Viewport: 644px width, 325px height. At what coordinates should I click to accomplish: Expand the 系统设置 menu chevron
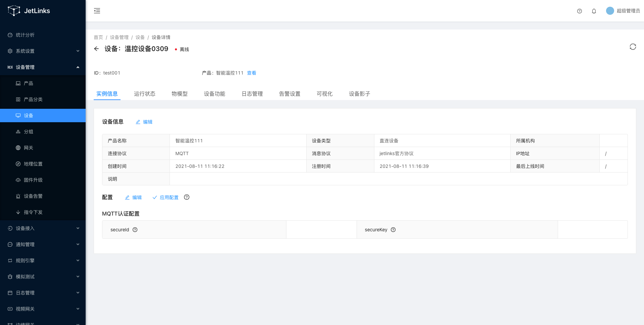click(78, 51)
